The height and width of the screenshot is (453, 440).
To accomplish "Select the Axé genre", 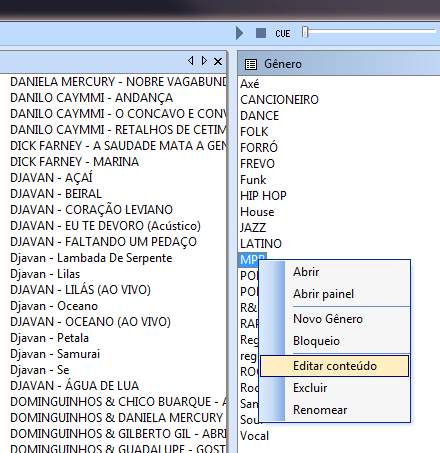I will point(250,84).
